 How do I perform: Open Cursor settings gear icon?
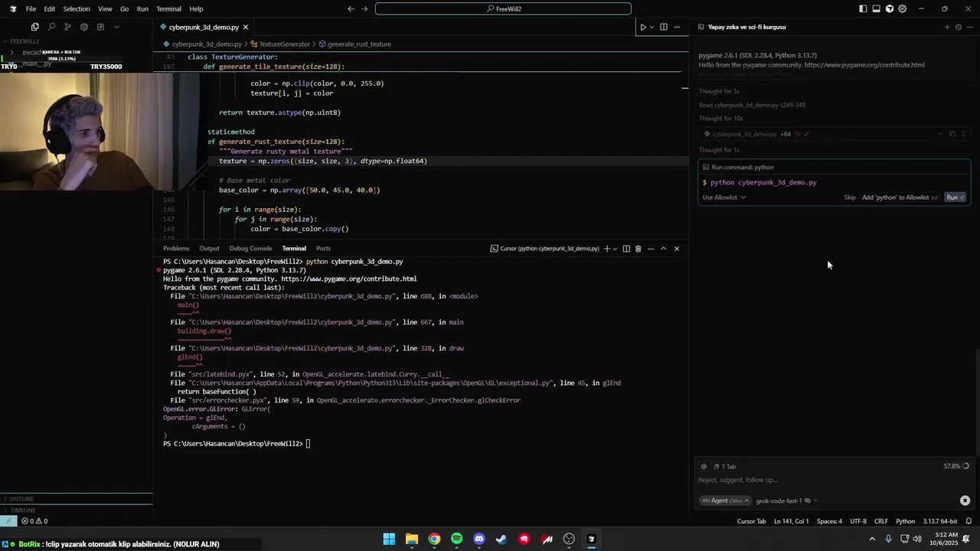[902, 9]
